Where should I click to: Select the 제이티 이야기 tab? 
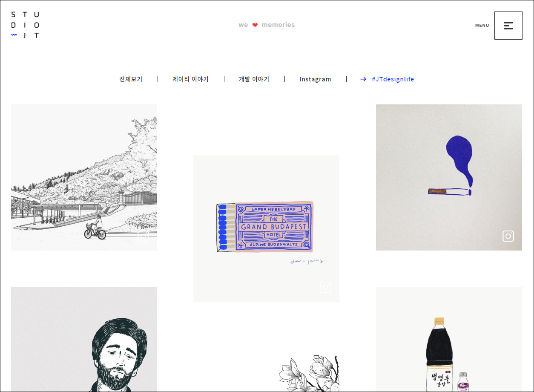(x=190, y=79)
